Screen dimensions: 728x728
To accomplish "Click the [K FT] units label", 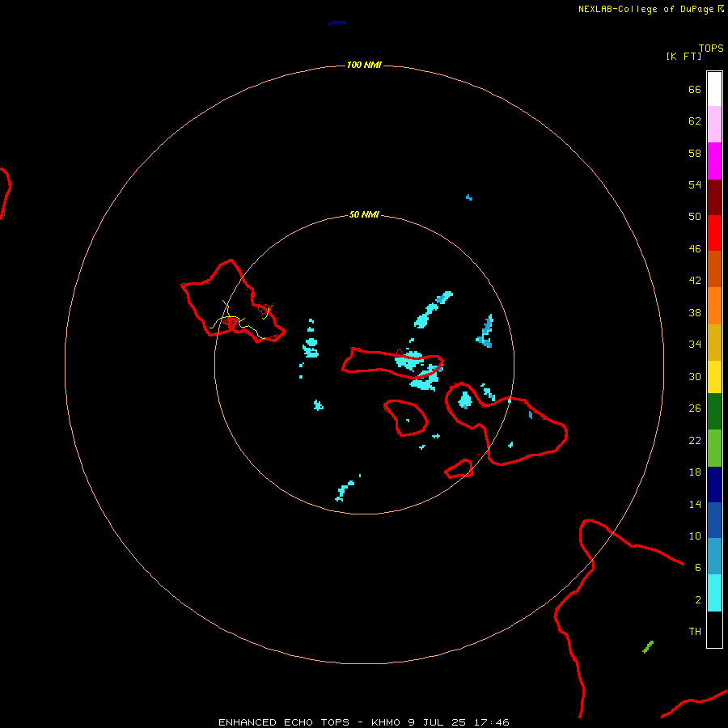I will click(684, 57).
